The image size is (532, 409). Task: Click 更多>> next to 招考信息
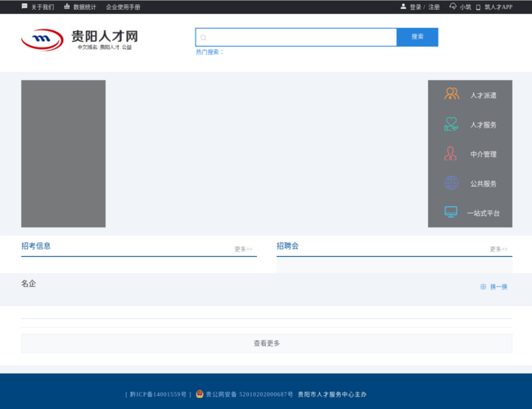[x=243, y=249]
